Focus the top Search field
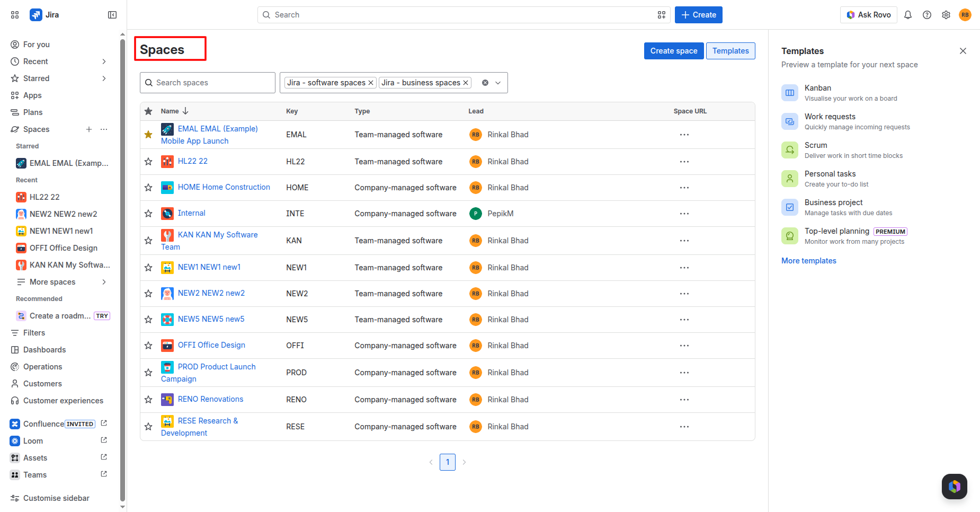980x512 pixels. pos(464,15)
